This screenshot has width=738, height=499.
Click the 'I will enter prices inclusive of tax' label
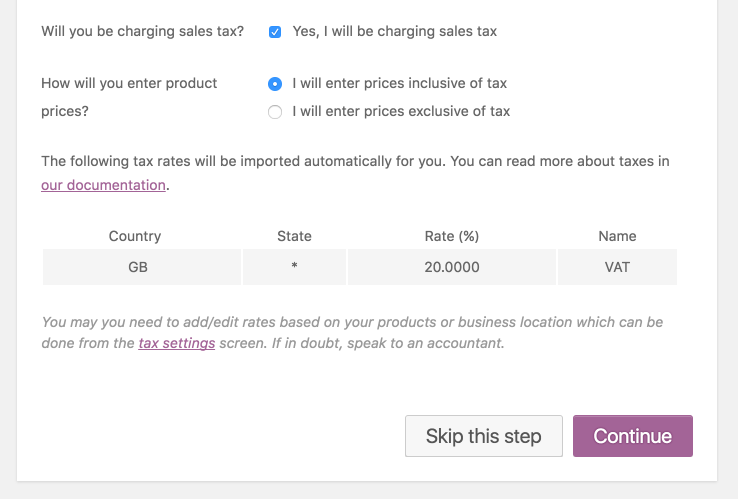pos(400,83)
